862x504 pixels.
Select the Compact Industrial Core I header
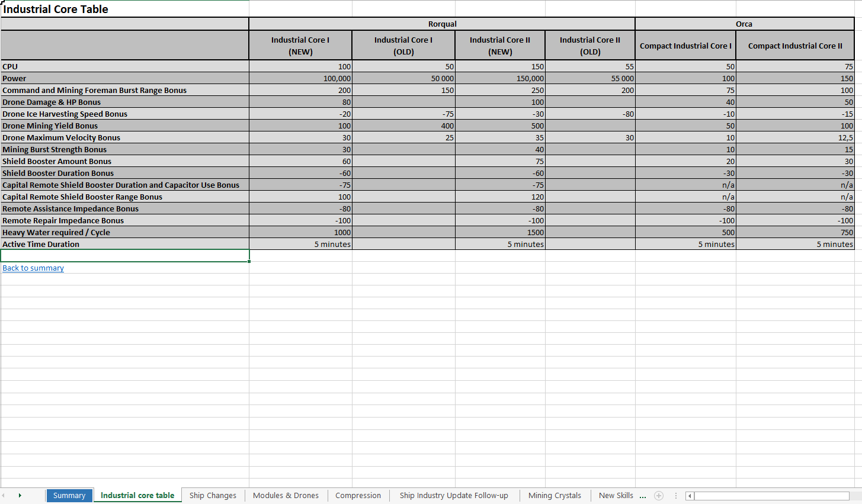[x=685, y=46]
